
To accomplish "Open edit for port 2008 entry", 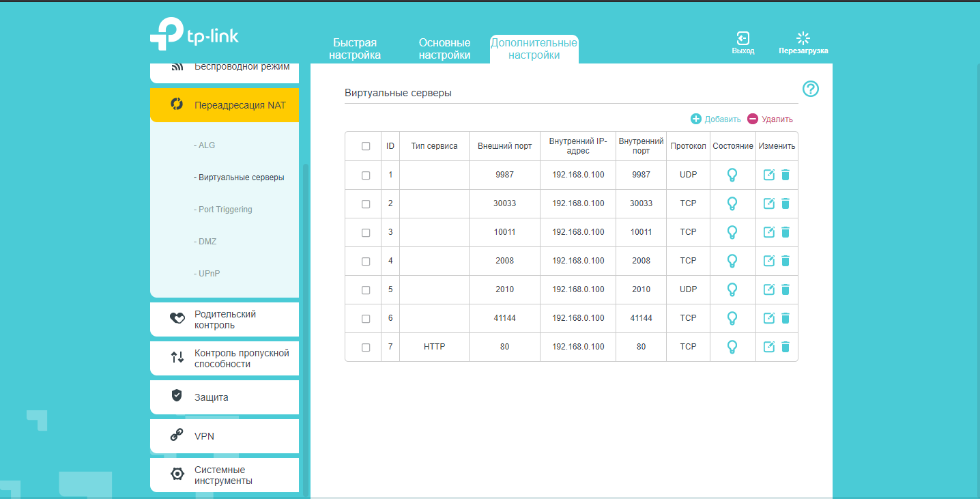I will pyautogui.click(x=769, y=261).
